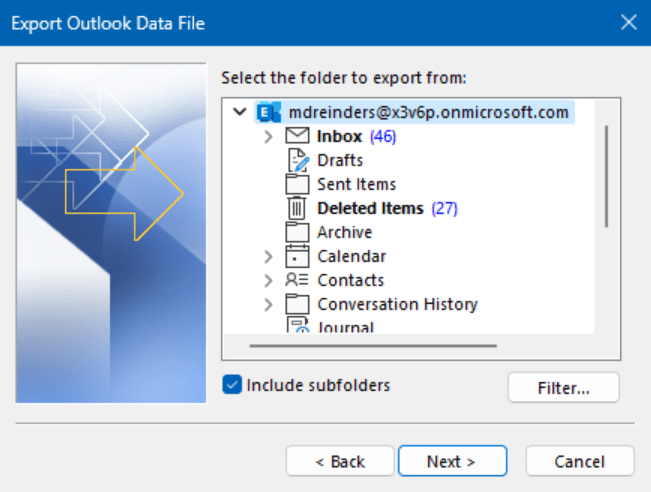Click the Inbox envelope icon
The image size is (651, 492).
[x=297, y=136]
